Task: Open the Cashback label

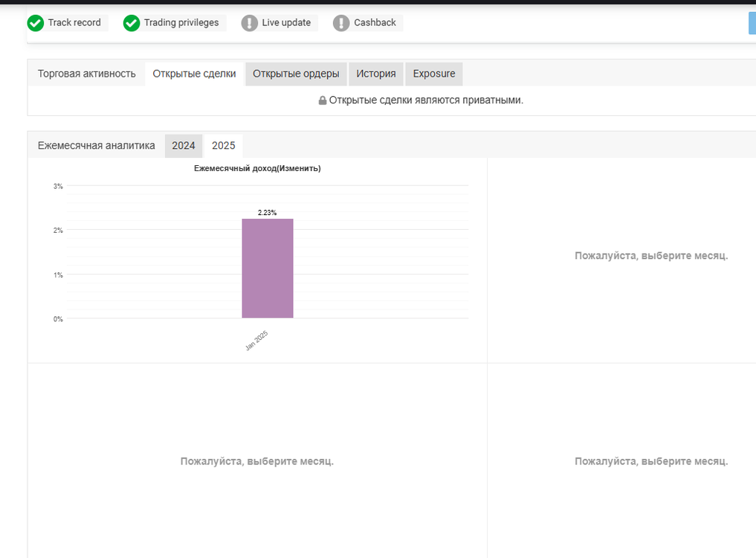Action: click(375, 22)
